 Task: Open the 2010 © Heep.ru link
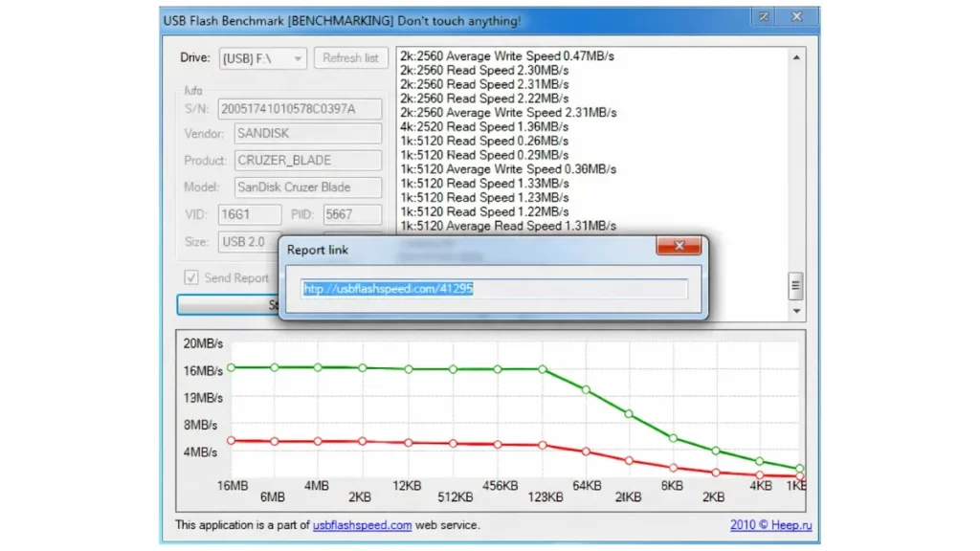[x=771, y=524]
